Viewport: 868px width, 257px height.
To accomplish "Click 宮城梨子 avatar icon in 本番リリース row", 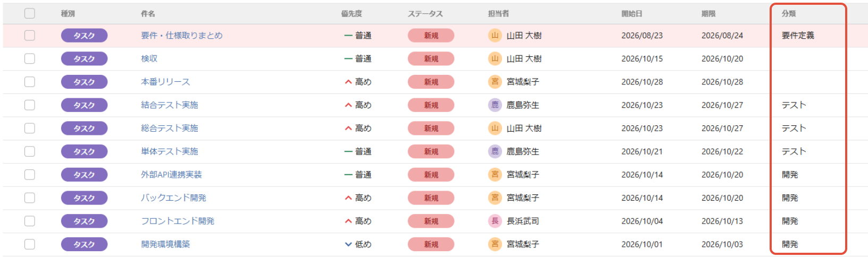I will pos(495,82).
